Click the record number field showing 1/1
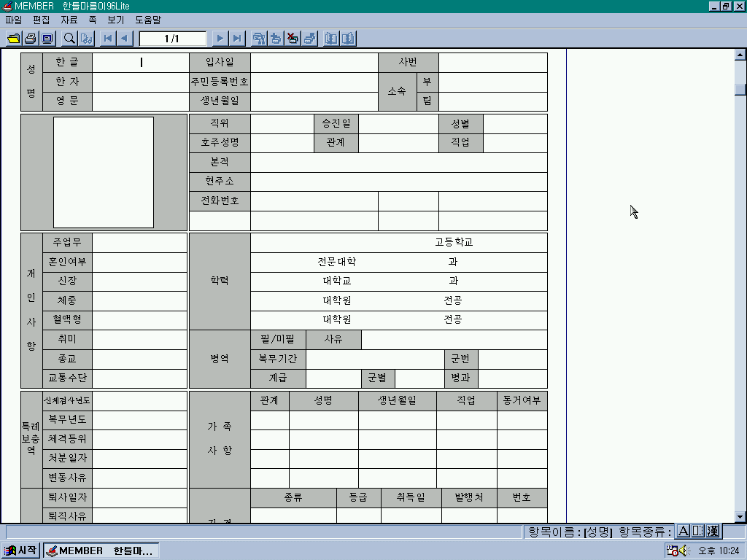 click(172, 39)
